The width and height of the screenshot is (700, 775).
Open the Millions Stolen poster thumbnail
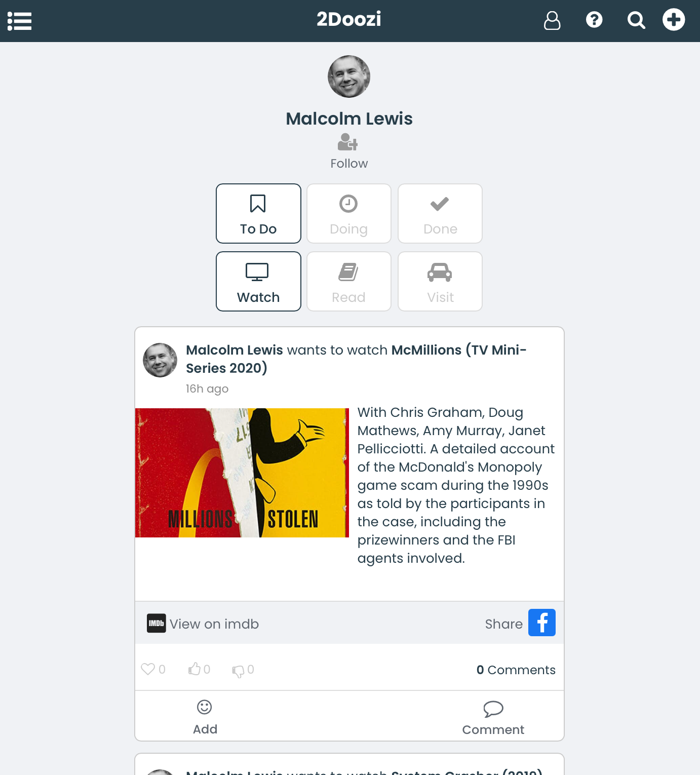tap(242, 473)
